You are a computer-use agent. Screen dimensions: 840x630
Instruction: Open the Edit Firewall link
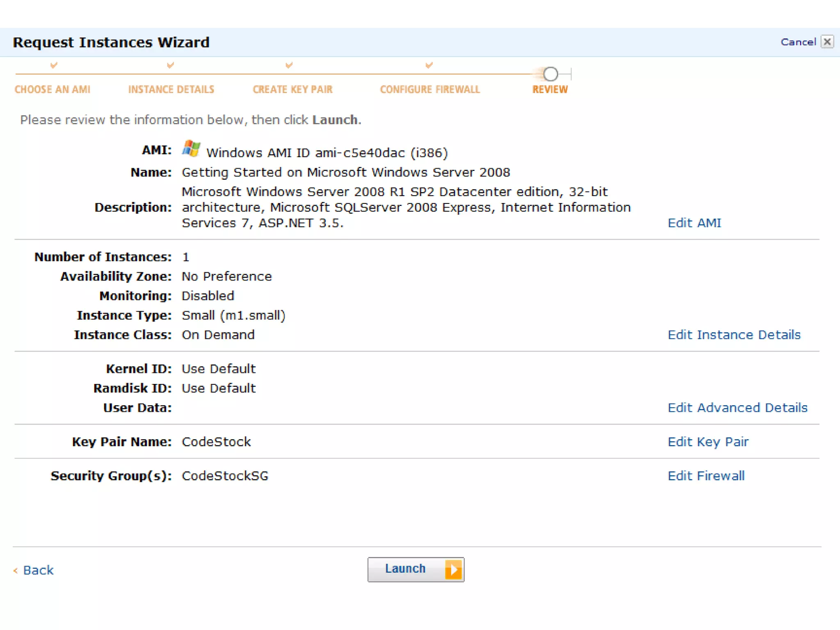(x=706, y=476)
